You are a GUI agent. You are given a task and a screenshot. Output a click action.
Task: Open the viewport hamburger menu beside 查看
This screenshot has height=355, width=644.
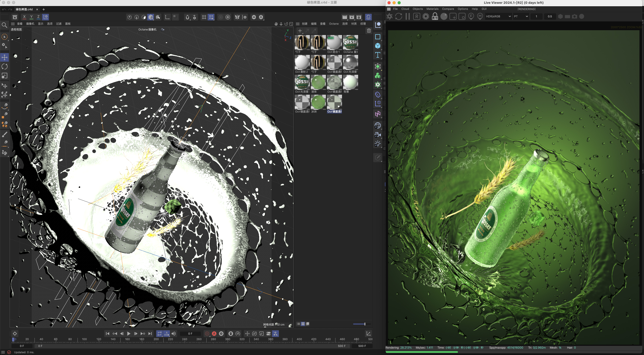(13, 24)
